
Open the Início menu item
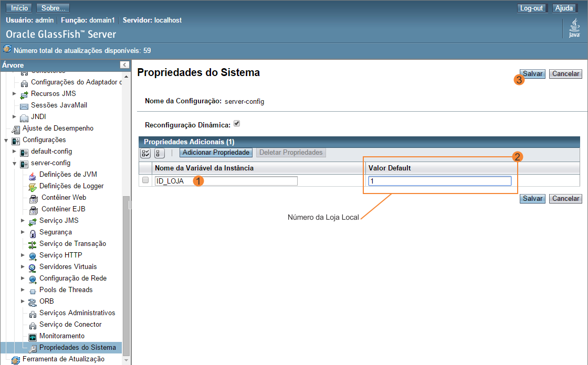tap(19, 8)
